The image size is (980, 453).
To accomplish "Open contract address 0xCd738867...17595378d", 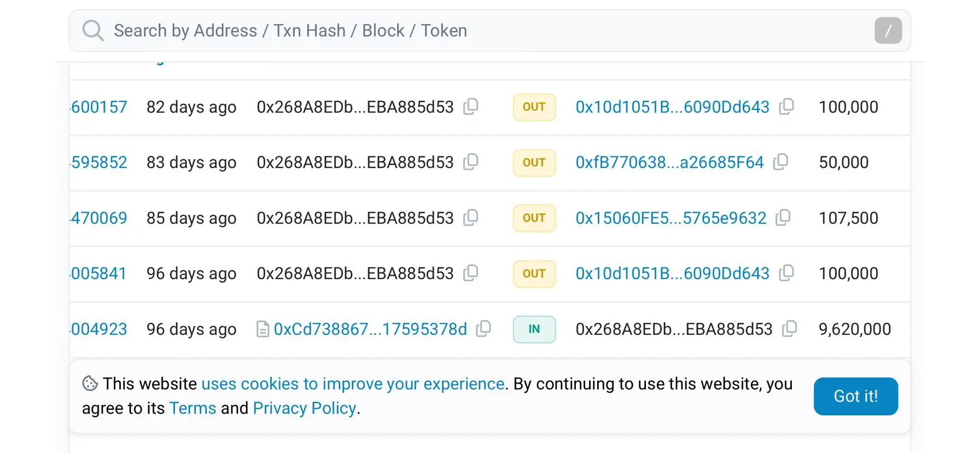I will pyautogui.click(x=370, y=329).
